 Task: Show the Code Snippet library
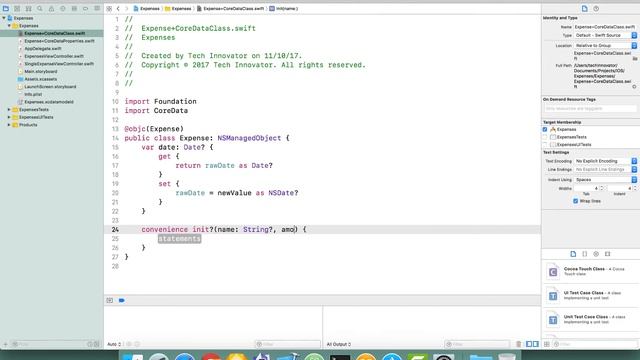click(584, 254)
